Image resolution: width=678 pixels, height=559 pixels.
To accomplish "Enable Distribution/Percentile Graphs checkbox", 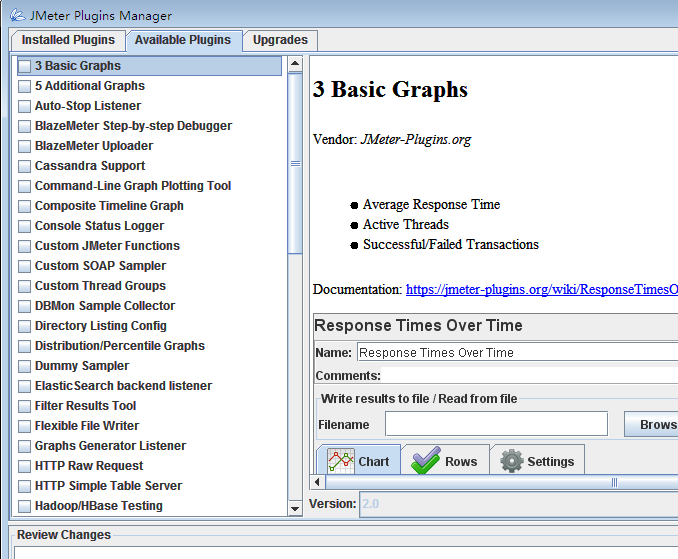I will [x=25, y=346].
